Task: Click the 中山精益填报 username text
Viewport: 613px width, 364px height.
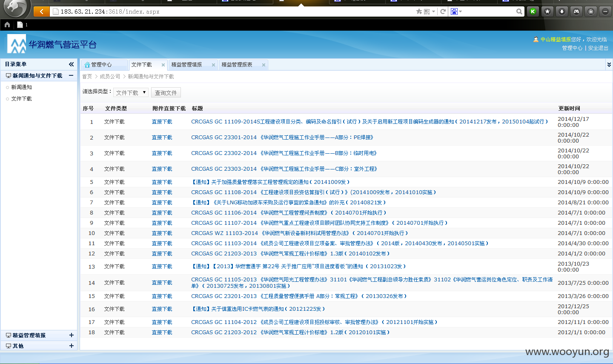Action: pyautogui.click(x=556, y=39)
